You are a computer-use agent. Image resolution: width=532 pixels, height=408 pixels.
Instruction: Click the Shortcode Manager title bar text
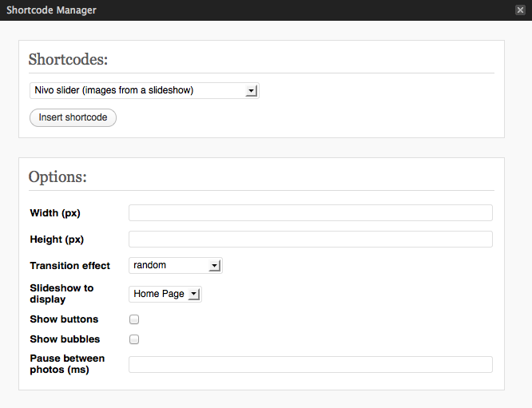point(52,10)
